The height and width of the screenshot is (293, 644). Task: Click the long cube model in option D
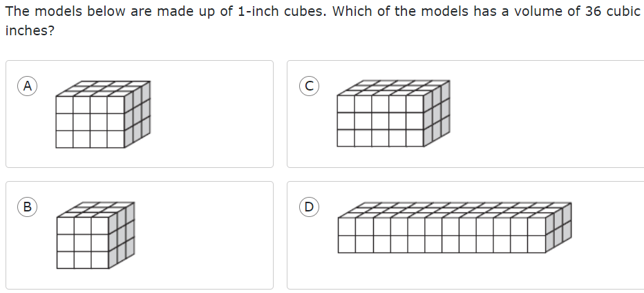click(x=455, y=228)
